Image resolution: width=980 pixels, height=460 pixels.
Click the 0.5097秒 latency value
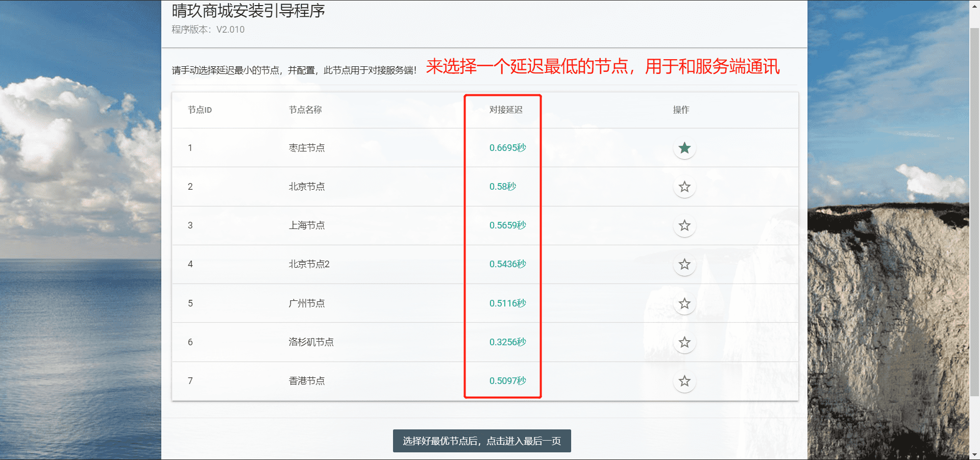pos(508,381)
